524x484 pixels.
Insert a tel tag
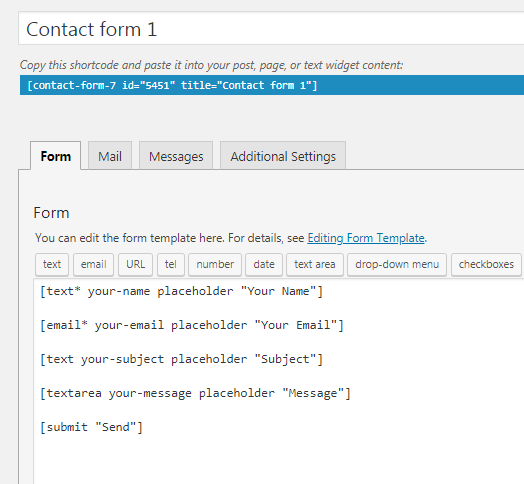click(x=171, y=264)
